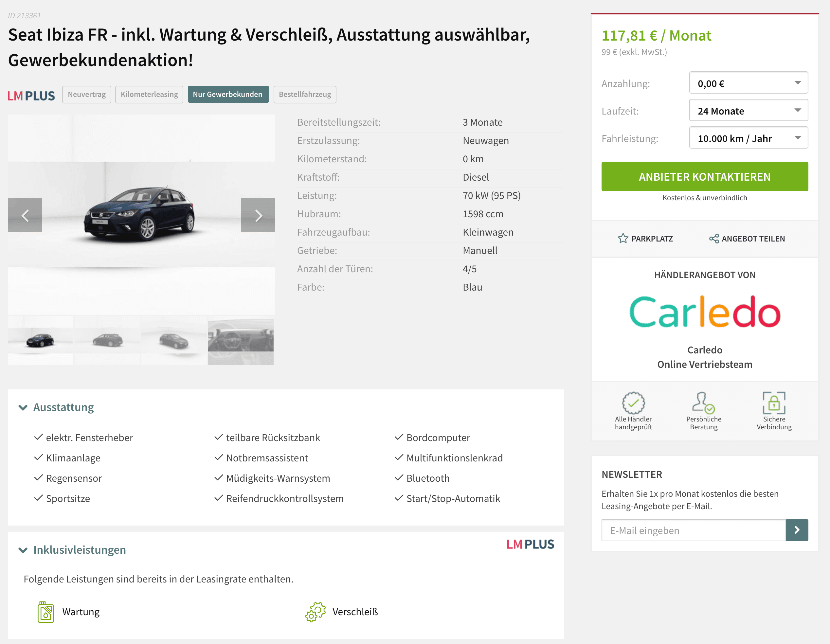The height and width of the screenshot is (644, 830).
Task: Click the LM PLUS logo beside tags
Action: coord(31,96)
